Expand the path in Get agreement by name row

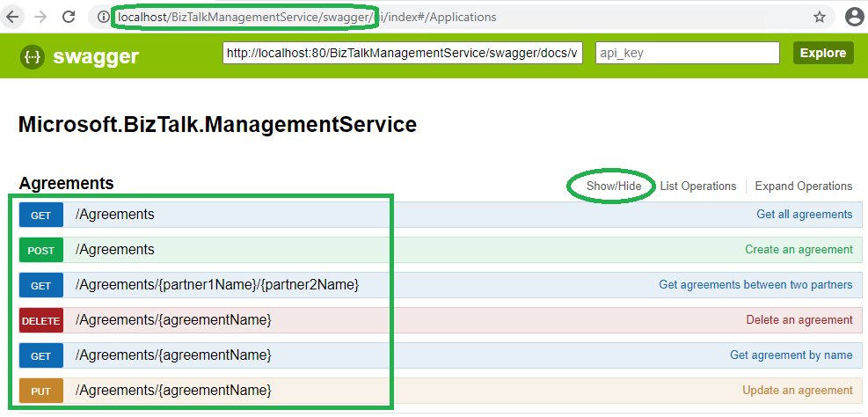173,355
